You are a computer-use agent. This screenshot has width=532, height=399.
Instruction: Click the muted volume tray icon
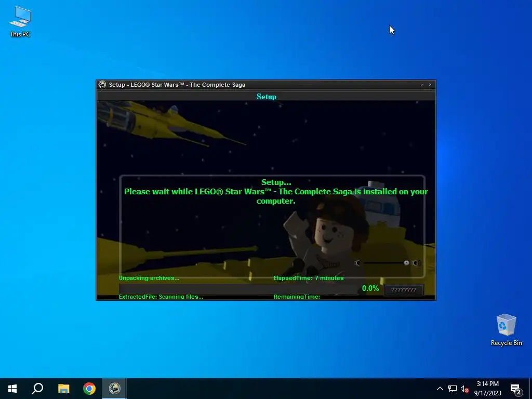pyautogui.click(x=464, y=389)
